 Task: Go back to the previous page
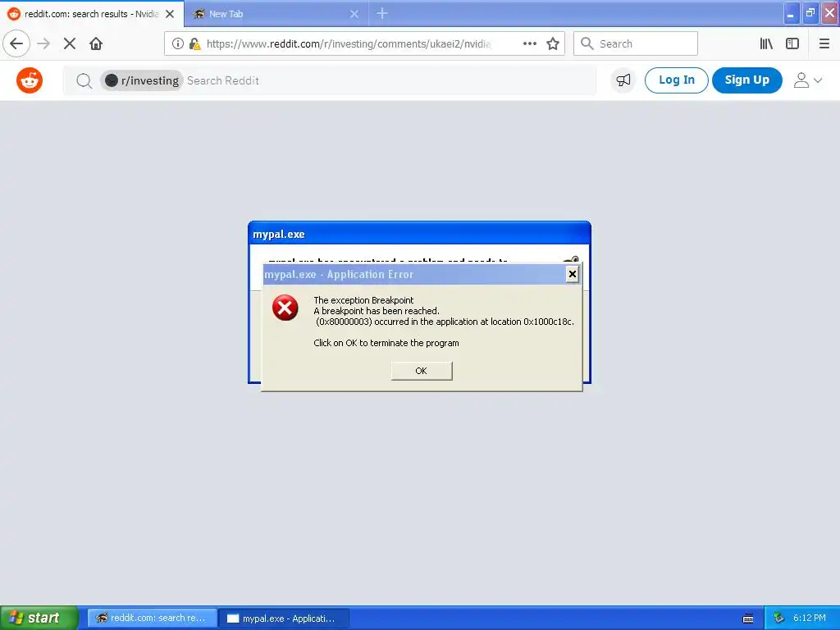[16, 43]
